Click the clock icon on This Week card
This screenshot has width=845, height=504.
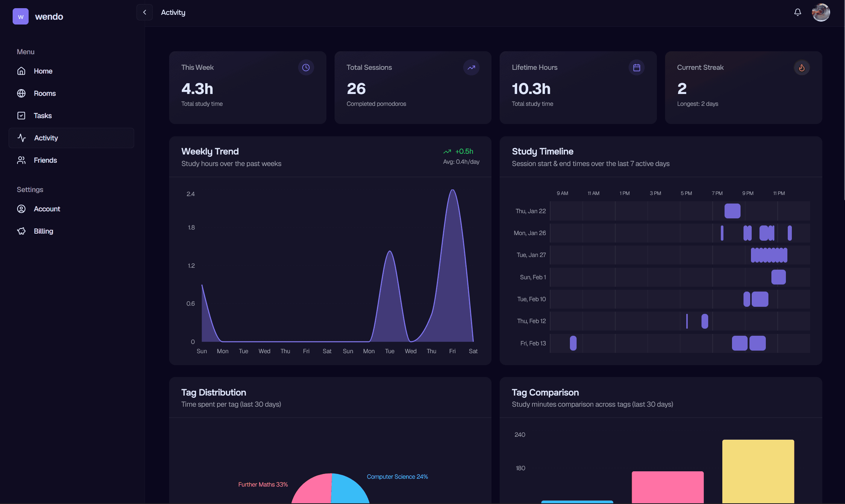[x=306, y=67]
